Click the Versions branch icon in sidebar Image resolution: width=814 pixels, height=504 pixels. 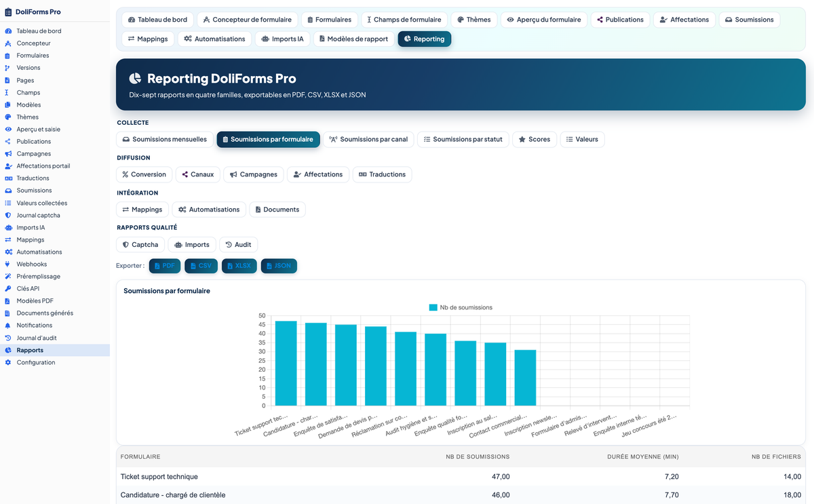click(8, 68)
